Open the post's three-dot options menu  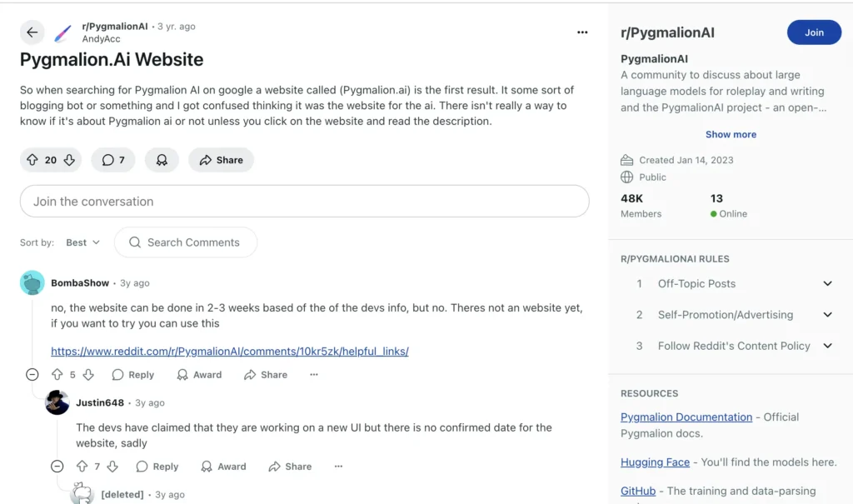582,32
